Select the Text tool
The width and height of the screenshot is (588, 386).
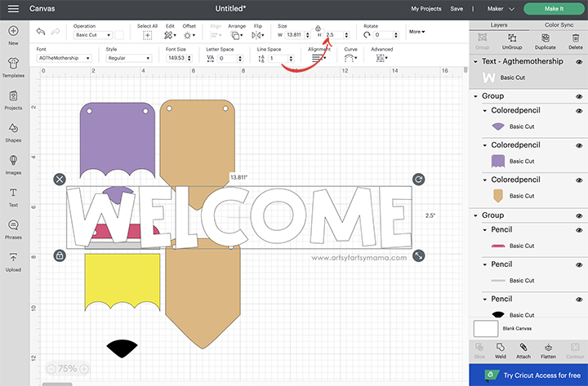tap(13, 197)
